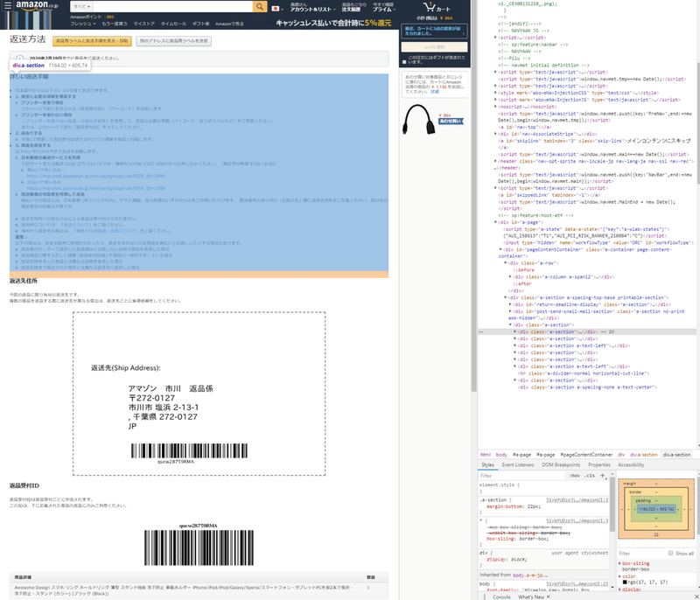Open the Sell on Amazon nav link
This screenshot has height=600, width=700.
click(229, 24)
